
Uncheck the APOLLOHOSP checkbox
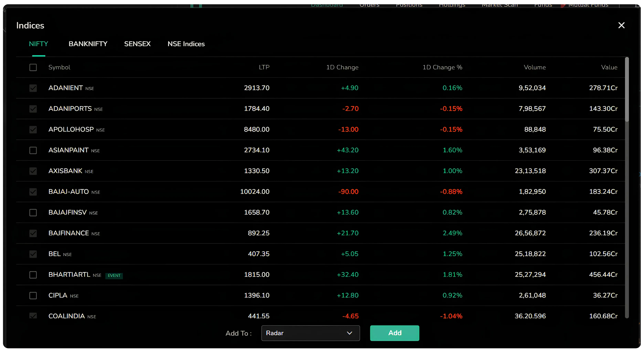(x=33, y=130)
